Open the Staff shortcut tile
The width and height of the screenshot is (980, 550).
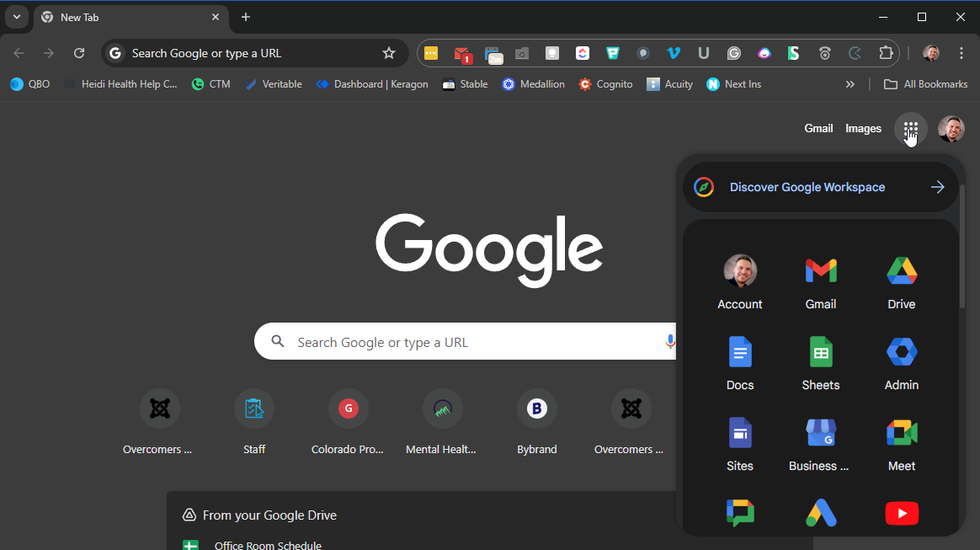point(254,422)
